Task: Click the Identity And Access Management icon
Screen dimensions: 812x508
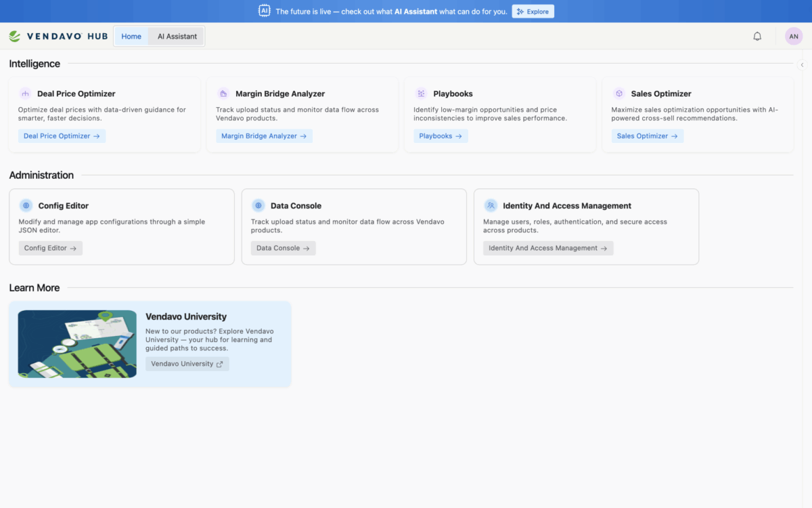Action: pyautogui.click(x=491, y=205)
